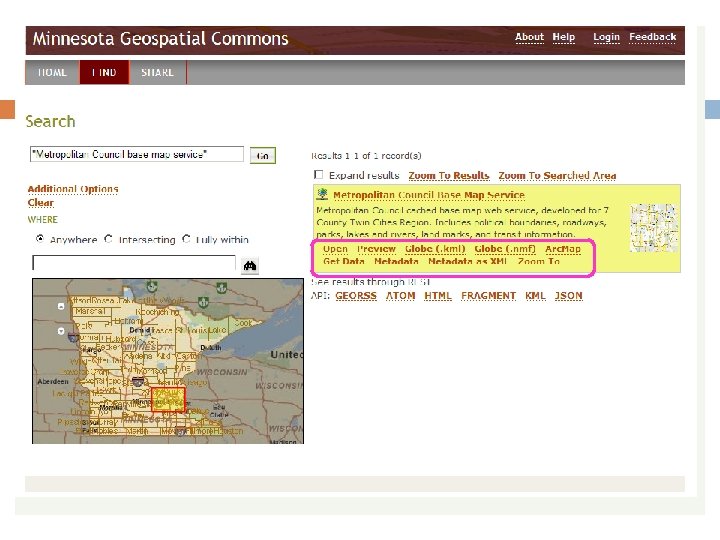Click the Login link
Viewport: 720px width, 540px height.
click(x=606, y=37)
